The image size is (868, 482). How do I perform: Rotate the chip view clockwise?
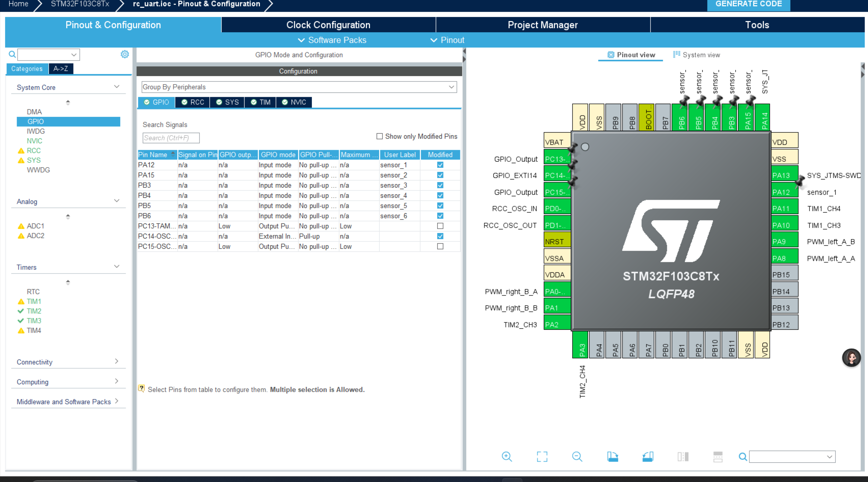(x=613, y=457)
